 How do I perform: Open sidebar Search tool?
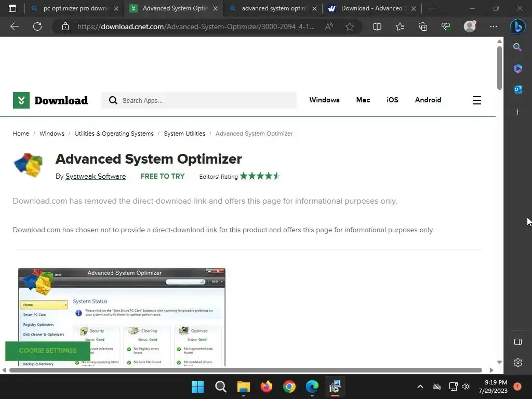click(x=517, y=47)
